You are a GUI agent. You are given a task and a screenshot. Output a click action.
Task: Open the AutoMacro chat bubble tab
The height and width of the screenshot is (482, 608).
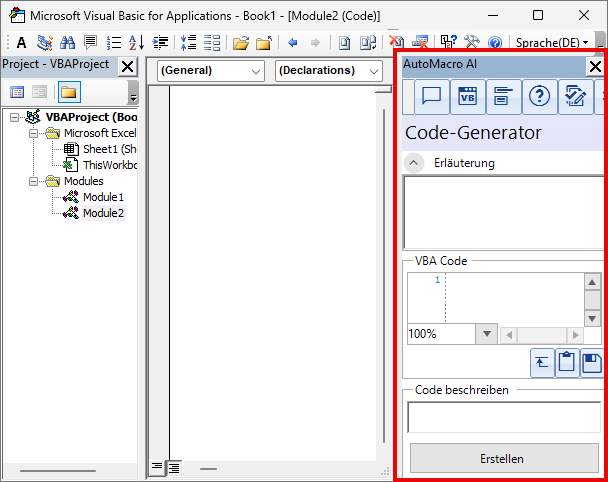[x=432, y=97]
